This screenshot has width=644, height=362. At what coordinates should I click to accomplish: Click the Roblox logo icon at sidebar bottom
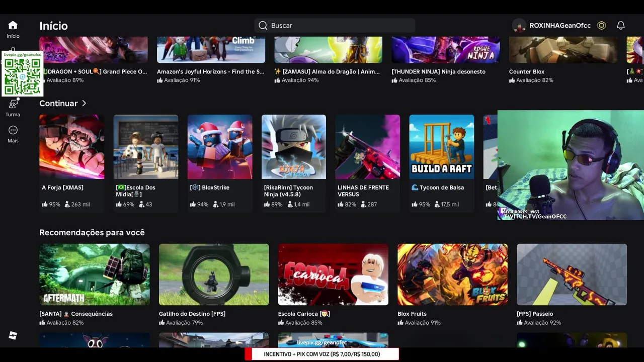pos(13,335)
